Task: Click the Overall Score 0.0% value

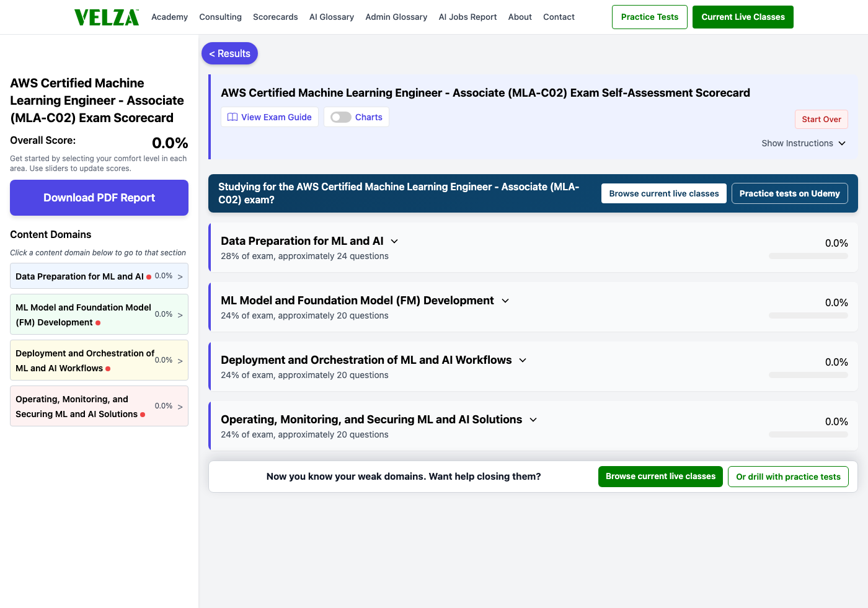Action: (x=170, y=143)
